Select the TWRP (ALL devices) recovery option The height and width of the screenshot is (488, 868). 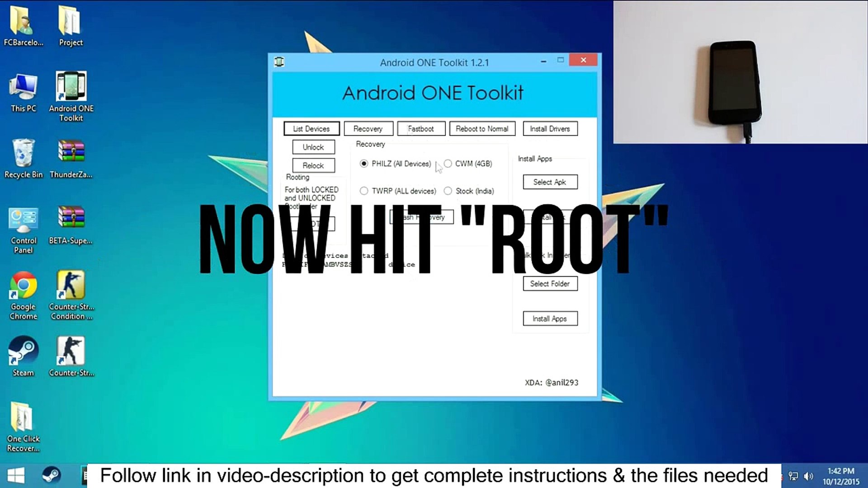364,191
